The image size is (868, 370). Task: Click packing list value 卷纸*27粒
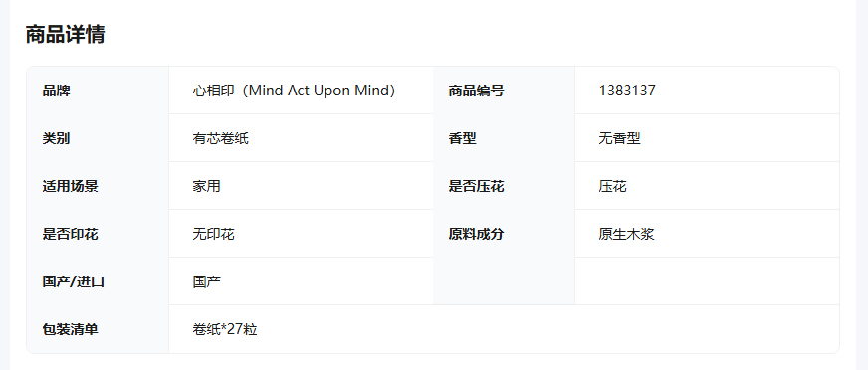tap(225, 329)
